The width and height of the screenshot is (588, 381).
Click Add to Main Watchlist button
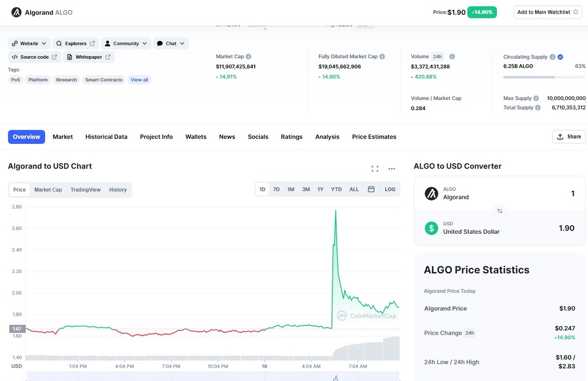coord(548,12)
